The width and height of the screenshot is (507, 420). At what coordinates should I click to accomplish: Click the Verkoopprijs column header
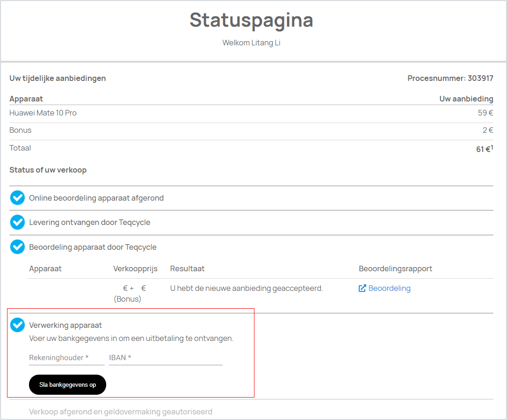coord(135,268)
